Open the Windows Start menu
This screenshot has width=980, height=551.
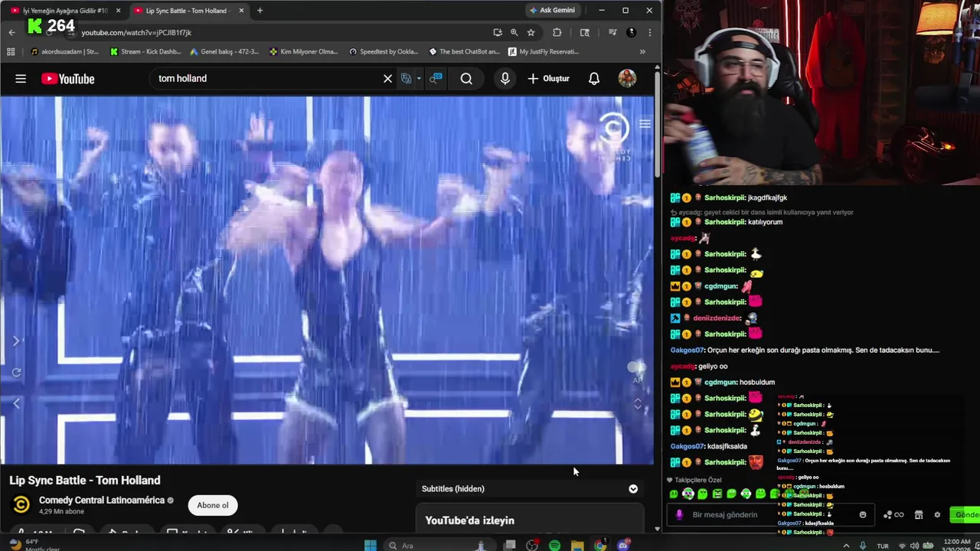[371, 545]
